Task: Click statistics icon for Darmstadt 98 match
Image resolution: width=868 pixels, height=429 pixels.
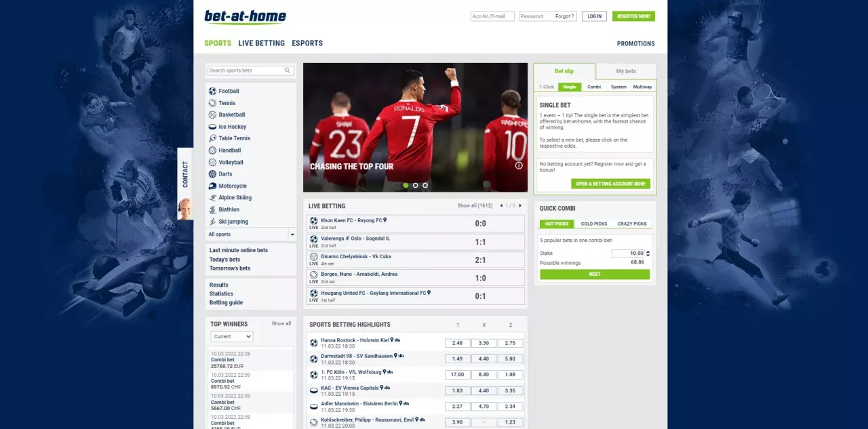Action: [401, 355]
